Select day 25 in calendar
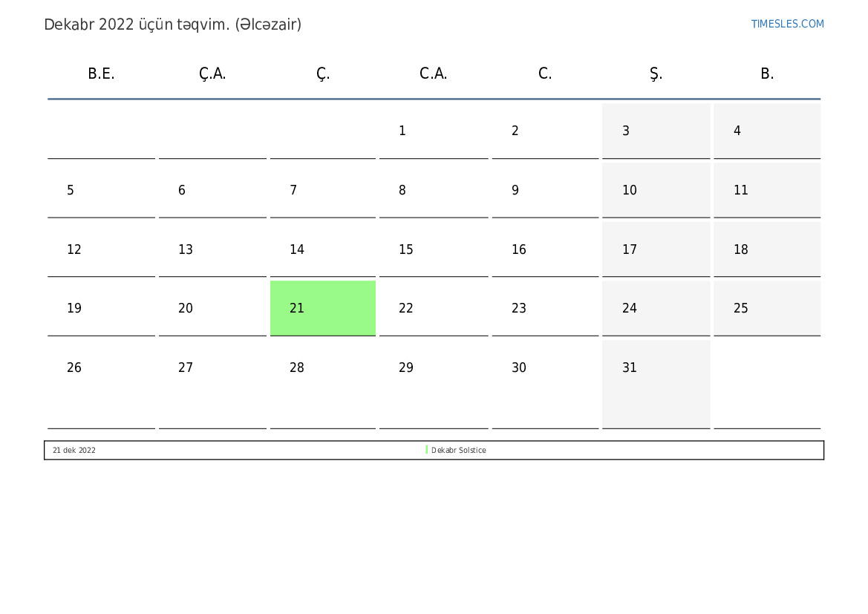 click(767, 308)
